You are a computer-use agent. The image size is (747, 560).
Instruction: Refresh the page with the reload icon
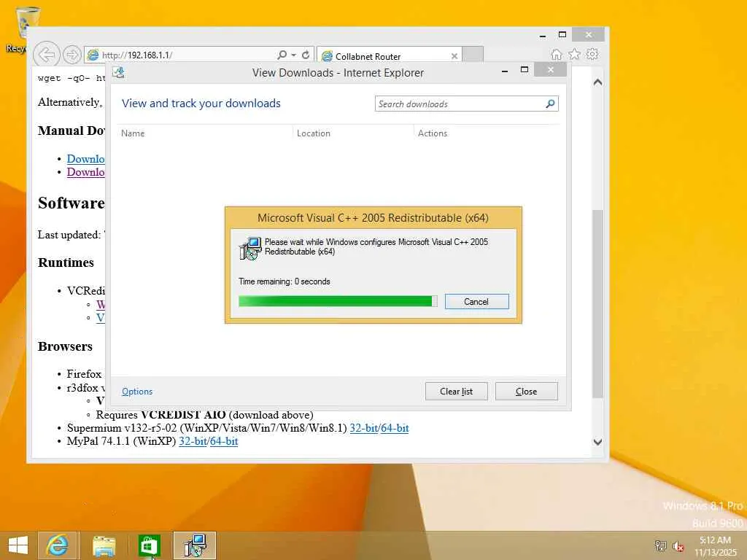[x=306, y=55]
